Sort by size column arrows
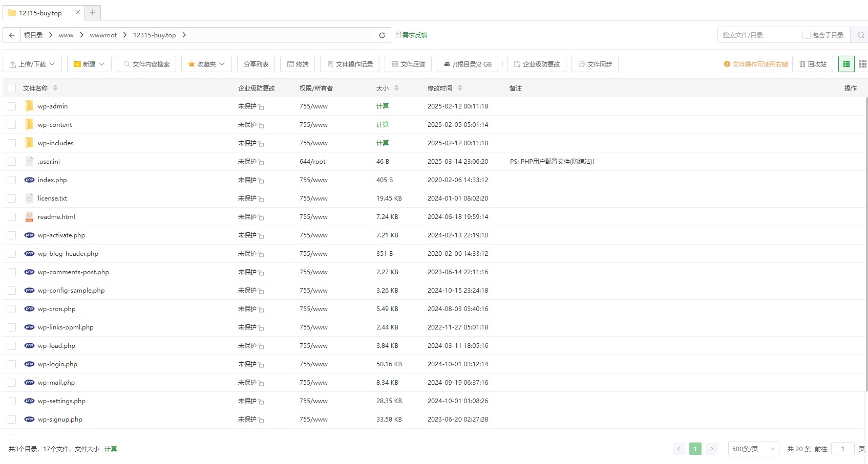868x464 pixels. coord(396,88)
